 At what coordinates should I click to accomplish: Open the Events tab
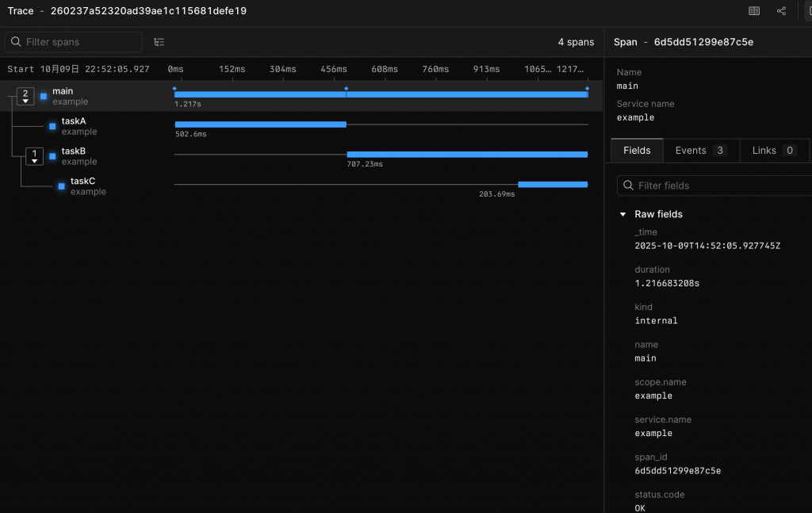pyautogui.click(x=701, y=151)
